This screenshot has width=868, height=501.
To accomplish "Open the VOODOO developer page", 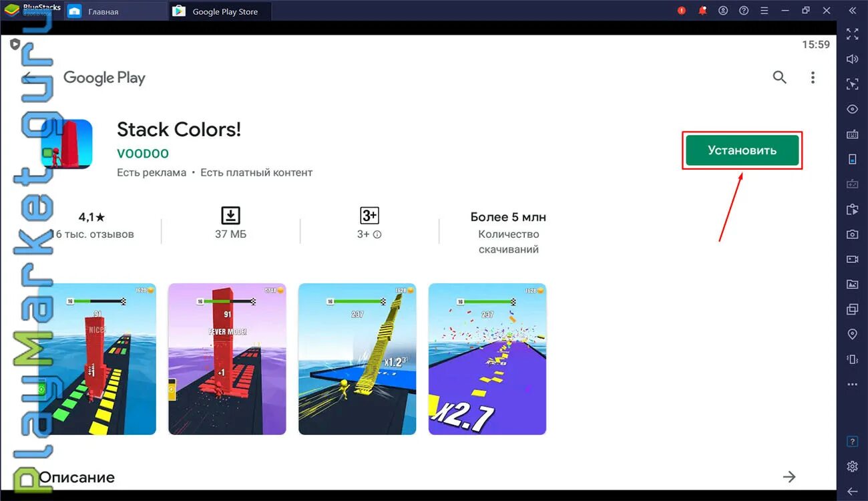I will click(x=143, y=154).
